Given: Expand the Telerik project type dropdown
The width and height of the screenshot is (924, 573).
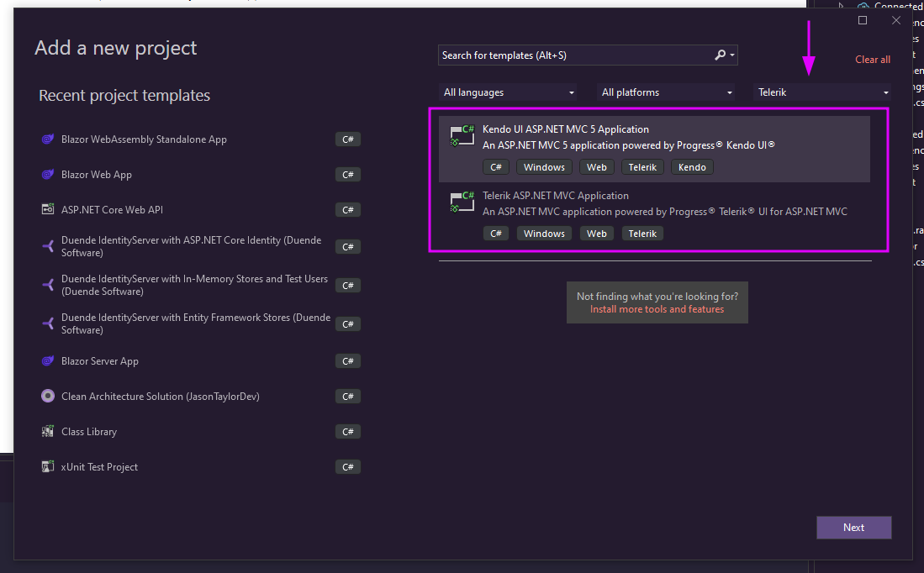Looking at the screenshot, I should 822,92.
